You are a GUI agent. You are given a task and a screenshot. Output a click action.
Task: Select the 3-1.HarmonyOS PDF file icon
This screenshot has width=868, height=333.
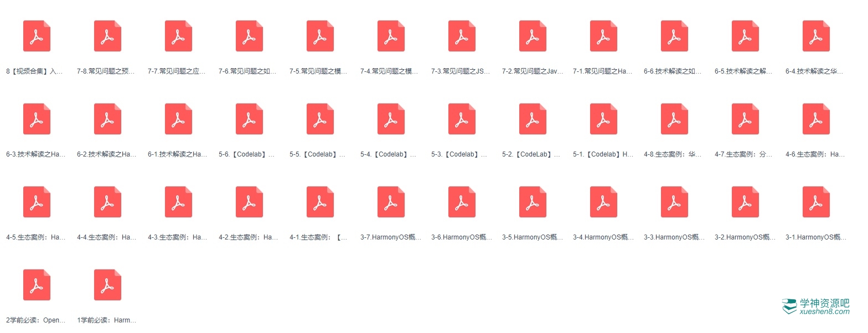click(816, 202)
